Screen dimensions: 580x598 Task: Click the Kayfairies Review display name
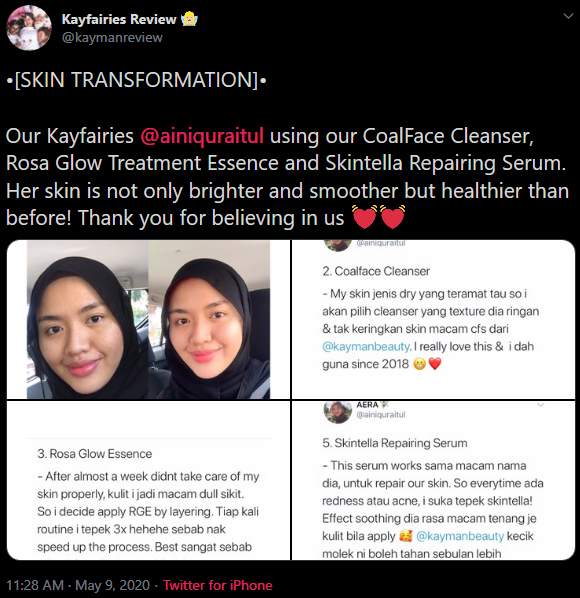click(119, 19)
